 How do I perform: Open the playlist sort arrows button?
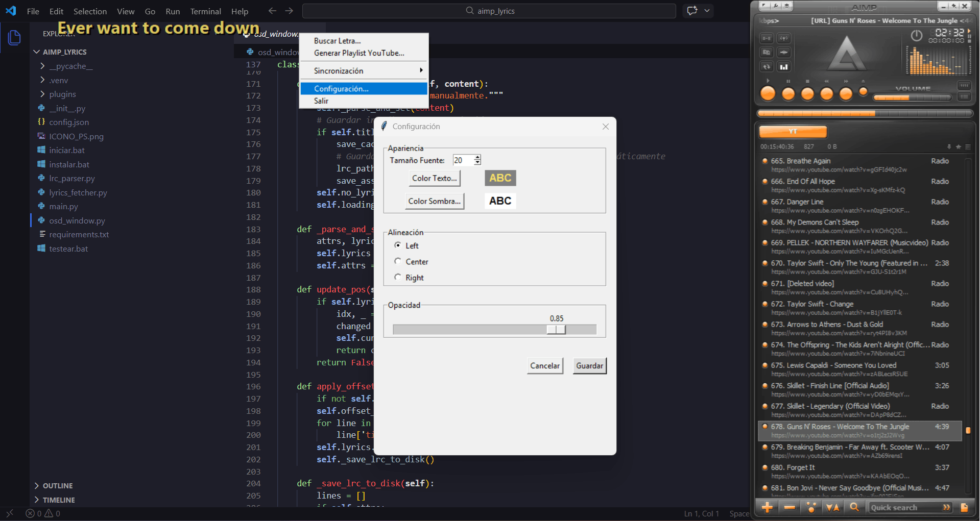pyautogui.click(x=832, y=507)
